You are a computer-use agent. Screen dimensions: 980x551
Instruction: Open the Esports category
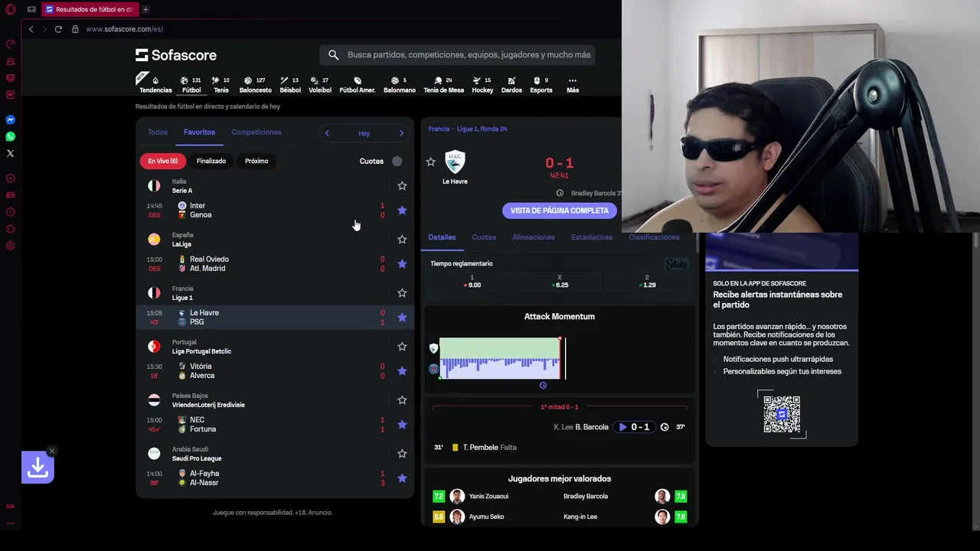[541, 84]
